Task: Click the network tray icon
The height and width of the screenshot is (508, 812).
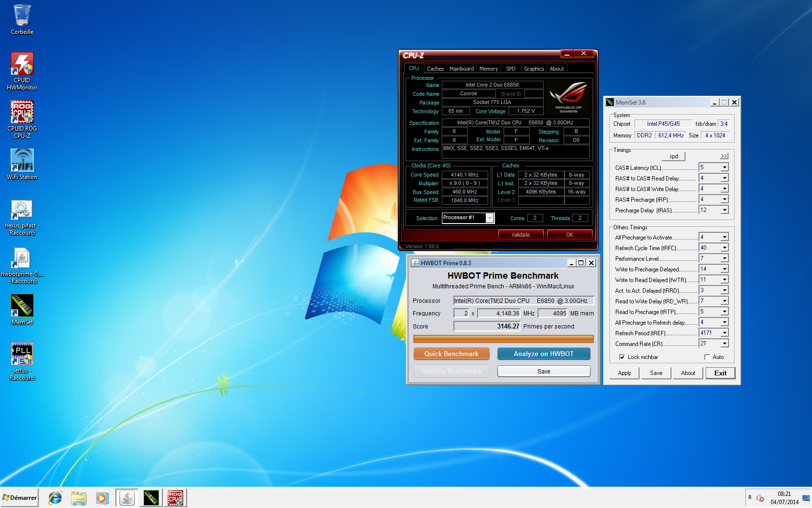Action: pyautogui.click(x=806, y=498)
